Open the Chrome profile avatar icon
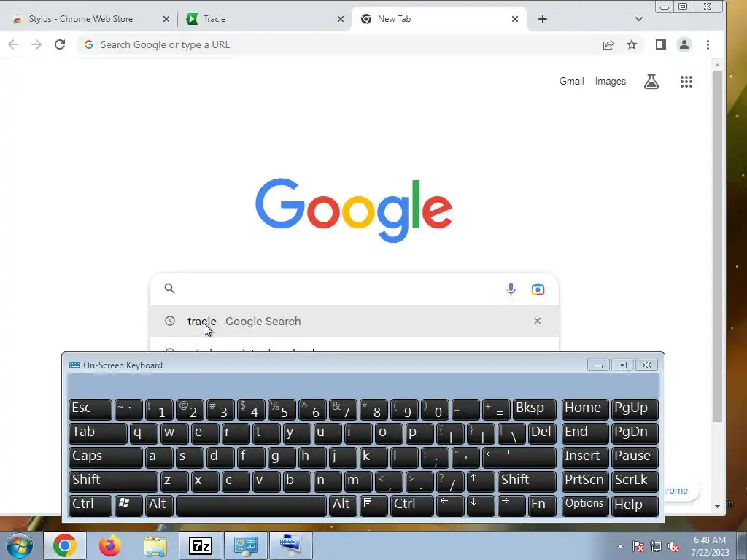The image size is (747, 560). click(684, 44)
